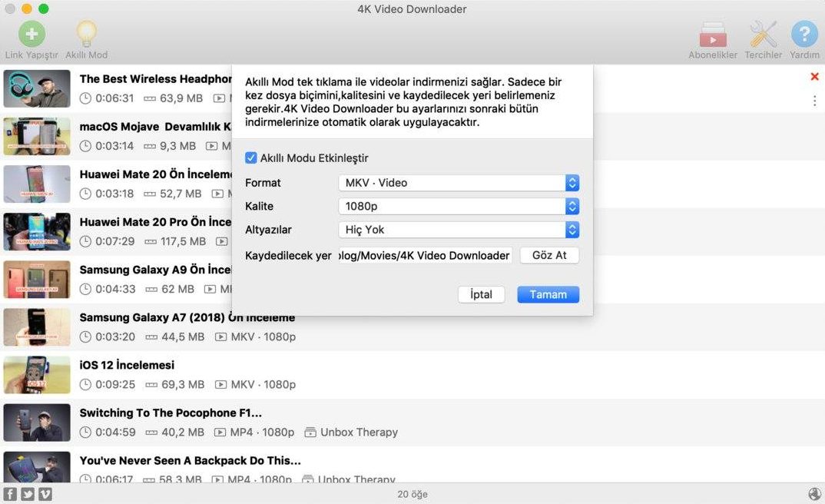Viewport: 825px width, 504px height.
Task: Click video format icon on Switching To Pocophone row
Action: [x=220, y=433]
